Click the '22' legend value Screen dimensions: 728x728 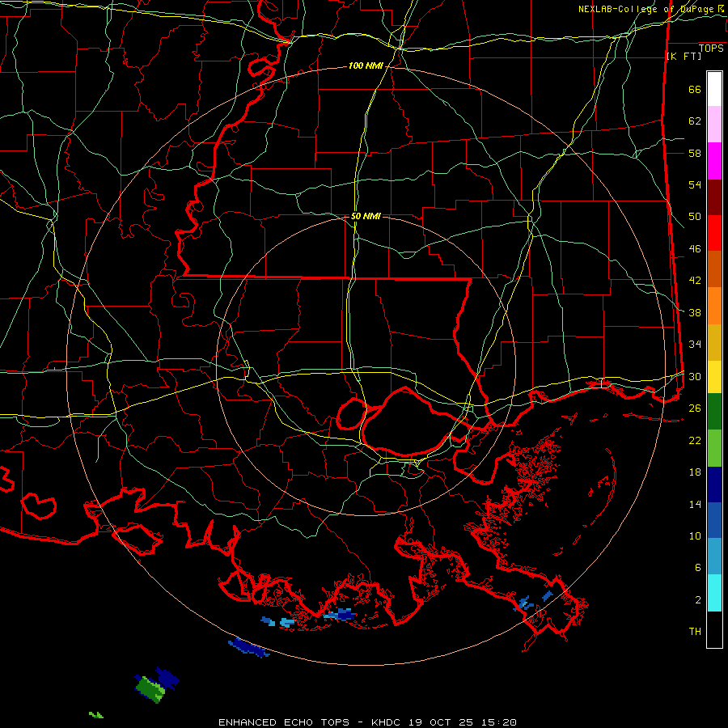695,440
